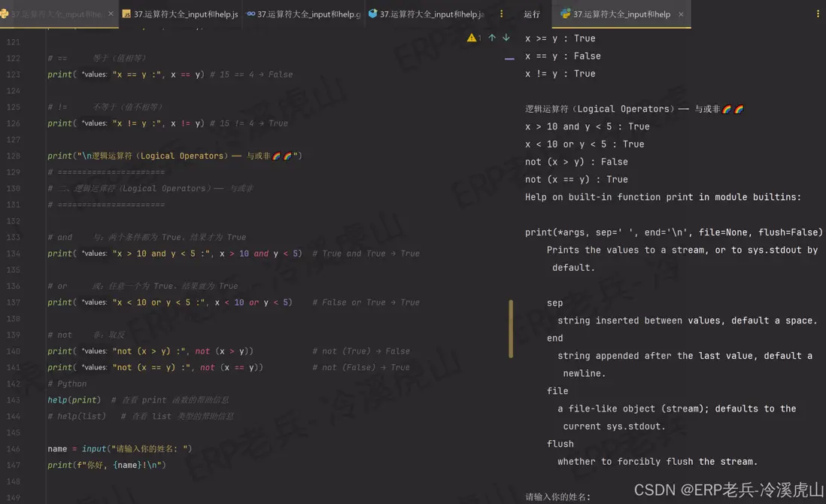Viewport: 826px width, 504px height.
Task: Click console output "x != y : True"
Action: click(x=560, y=74)
